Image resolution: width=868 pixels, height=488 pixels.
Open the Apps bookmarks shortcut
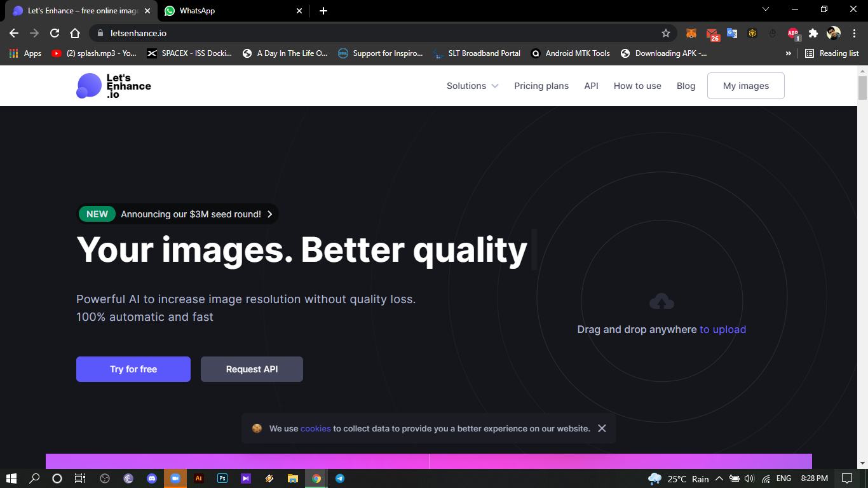click(25, 53)
